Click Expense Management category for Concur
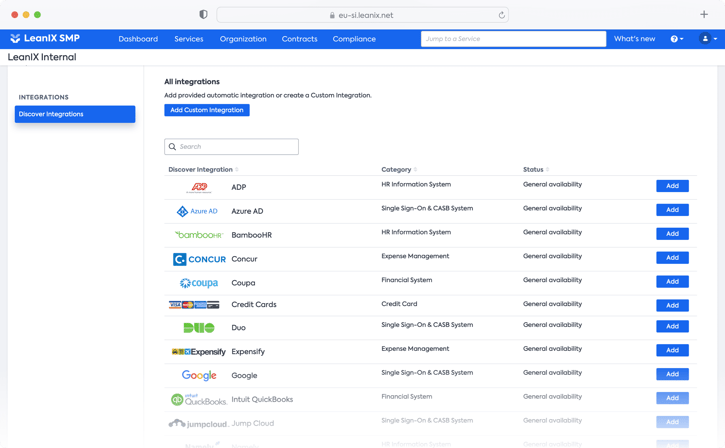The image size is (725, 448). (415, 256)
